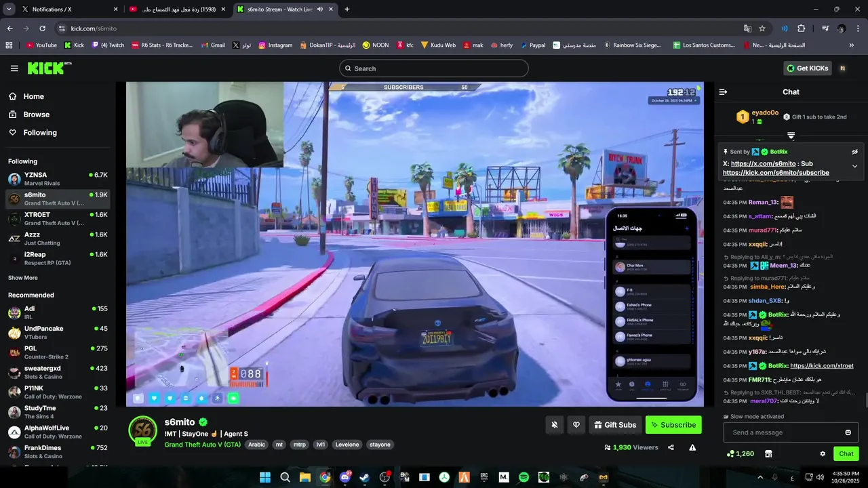The height and width of the screenshot is (488, 868).
Task: Open Azzz channel in sidebar
Action: [x=58, y=239]
